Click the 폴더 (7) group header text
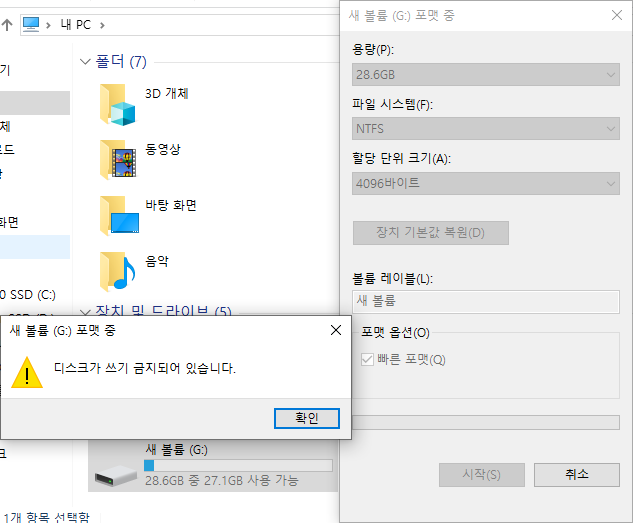 pyautogui.click(x=121, y=62)
